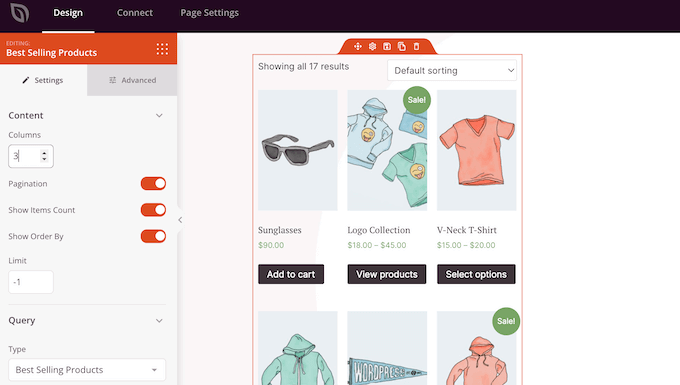Click the 'Best Selling Products' editing header title

pos(52,53)
